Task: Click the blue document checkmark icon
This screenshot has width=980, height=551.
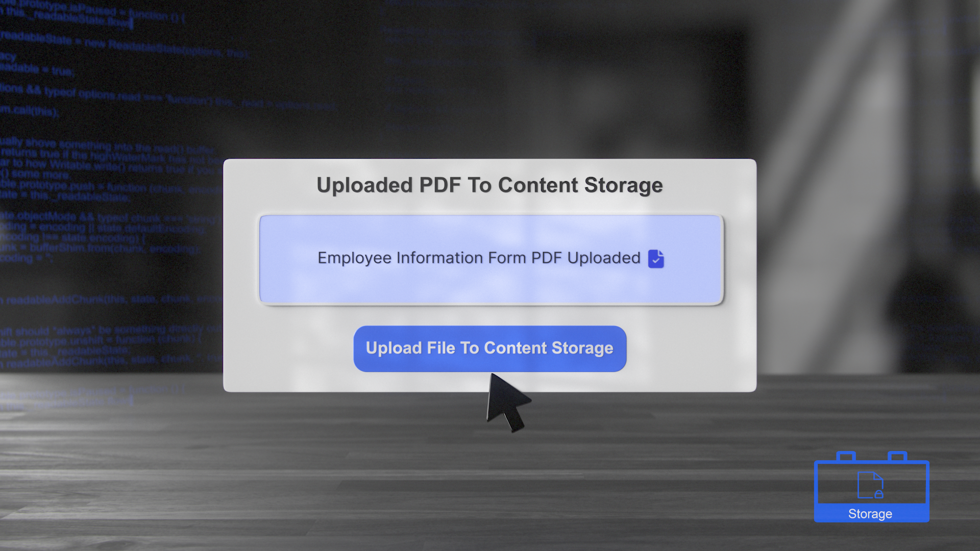Action: coord(656,259)
